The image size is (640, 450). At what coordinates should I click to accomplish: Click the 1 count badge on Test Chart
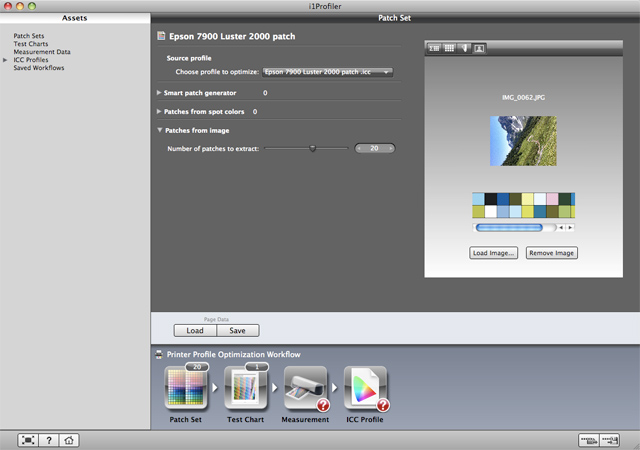tap(257, 367)
